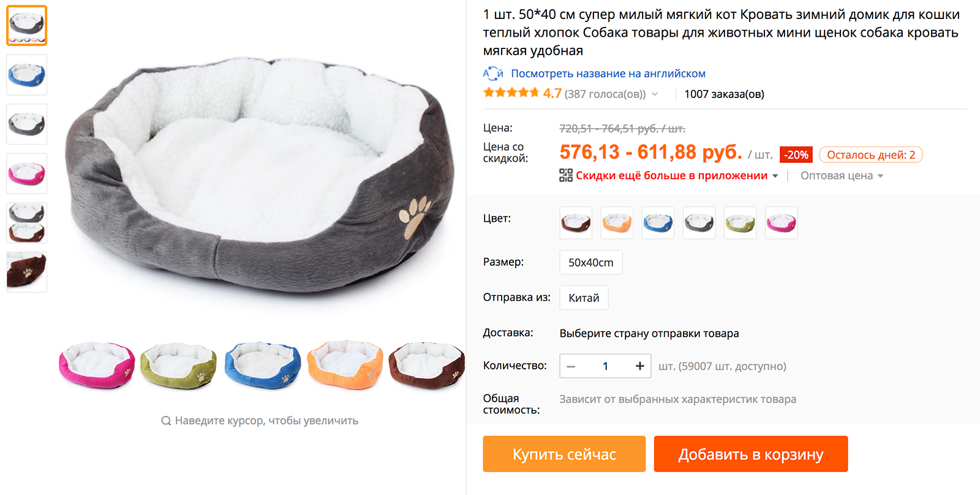Select shipping from Китай option
This screenshot has height=495, width=980.
coord(584,298)
